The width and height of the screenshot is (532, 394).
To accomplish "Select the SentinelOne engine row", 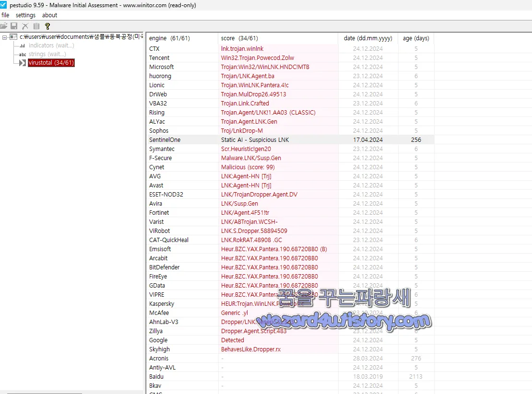I will (x=290, y=140).
